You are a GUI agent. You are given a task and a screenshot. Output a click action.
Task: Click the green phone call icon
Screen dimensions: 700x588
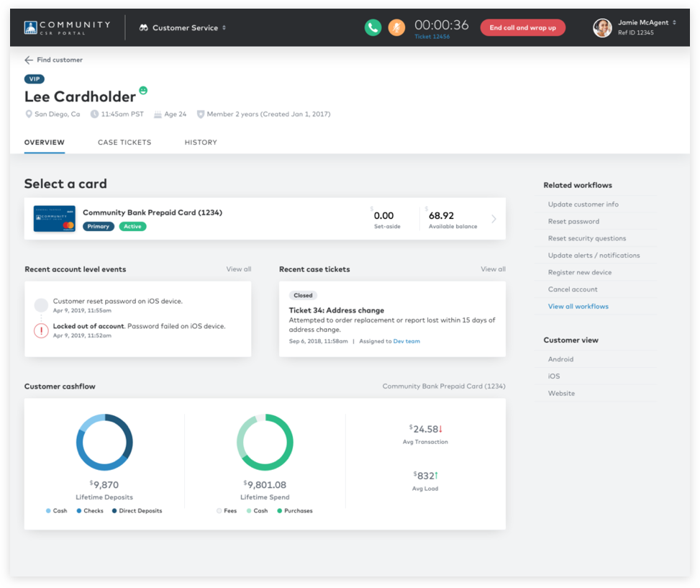(373, 27)
